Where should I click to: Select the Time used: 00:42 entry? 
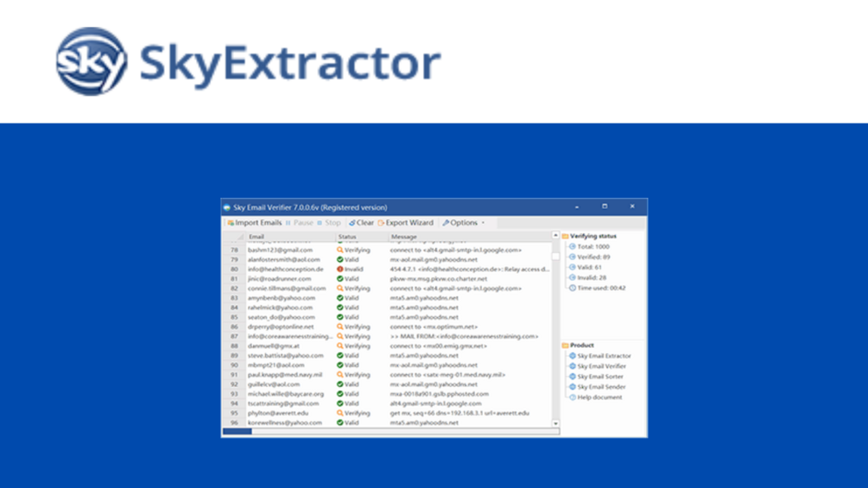point(601,288)
